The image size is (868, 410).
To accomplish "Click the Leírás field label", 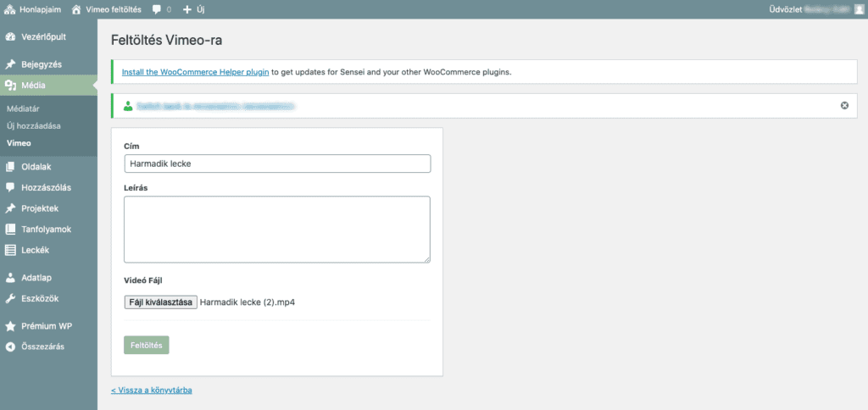I will [136, 187].
